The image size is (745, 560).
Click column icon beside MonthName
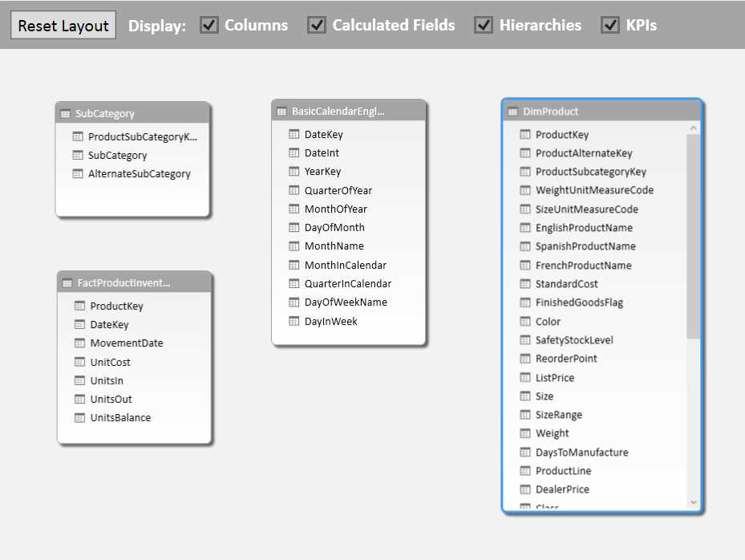294,246
